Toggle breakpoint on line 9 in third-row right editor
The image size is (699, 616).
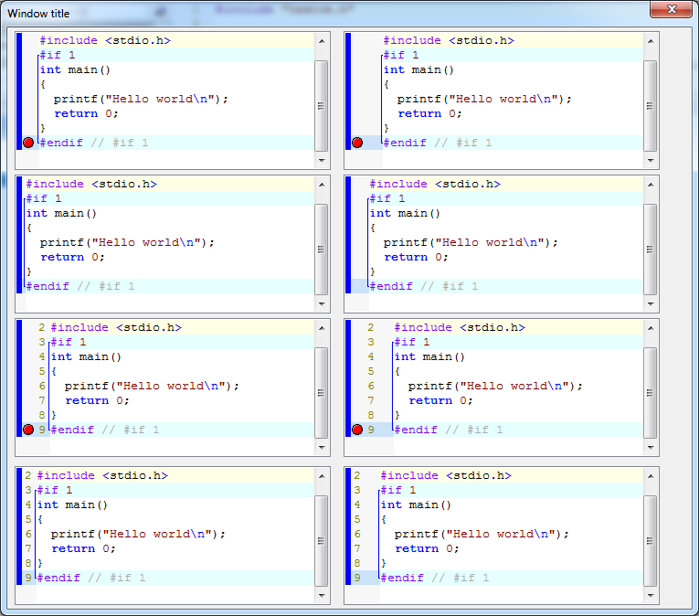click(x=357, y=430)
